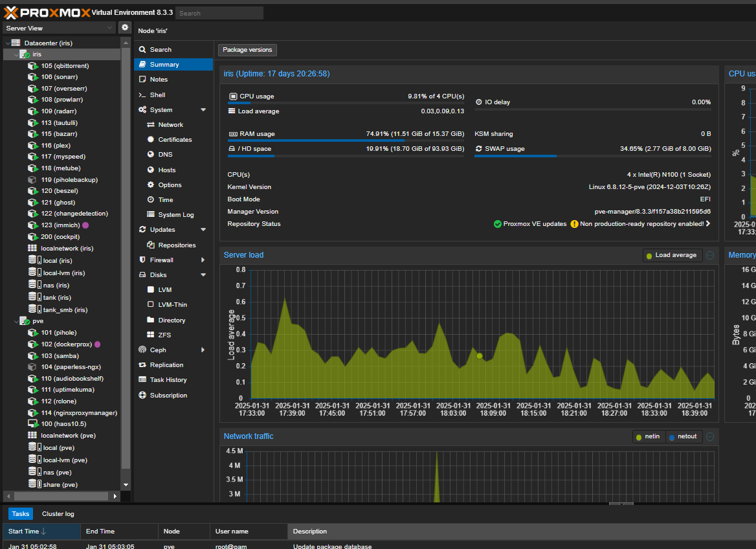Switch to the Tasks tab
The width and height of the screenshot is (756, 549).
tap(21, 514)
